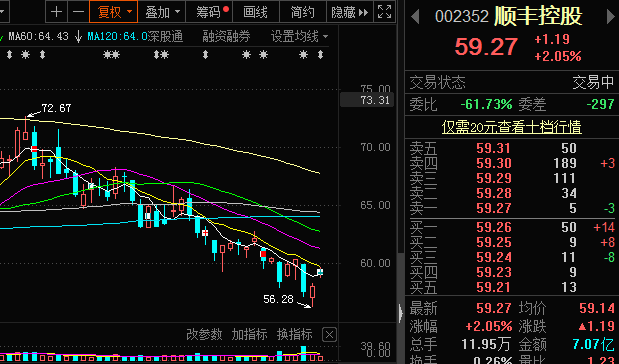Click the minus zoom-out chart button
The width and height of the screenshot is (619, 364).
pos(78,12)
